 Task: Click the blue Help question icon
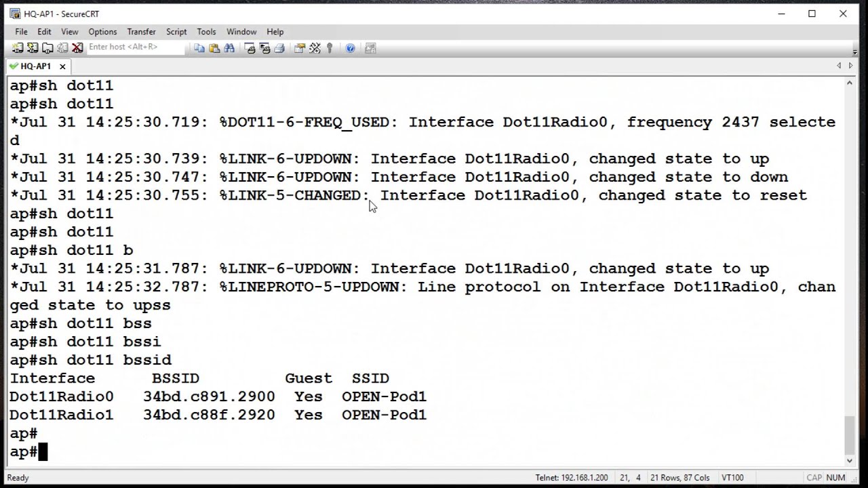pyautogui.click(x=350, y=48)
